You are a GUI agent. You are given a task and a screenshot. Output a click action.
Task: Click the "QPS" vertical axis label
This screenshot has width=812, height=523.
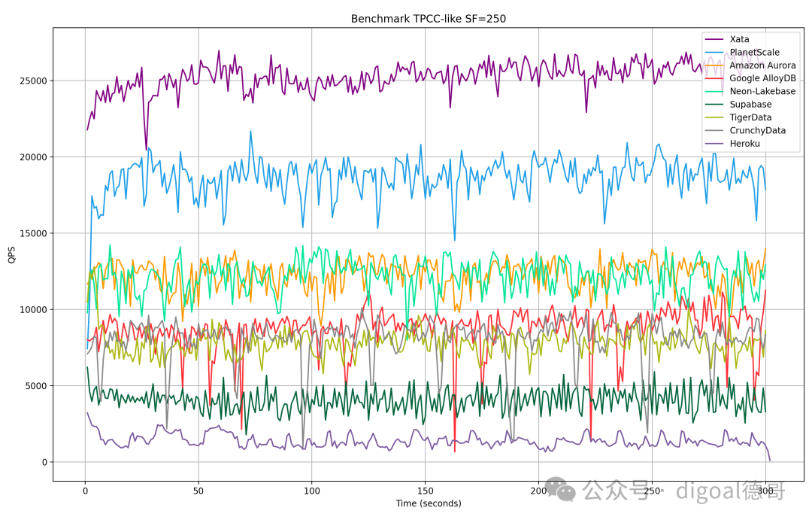click(x=11, y=254)
